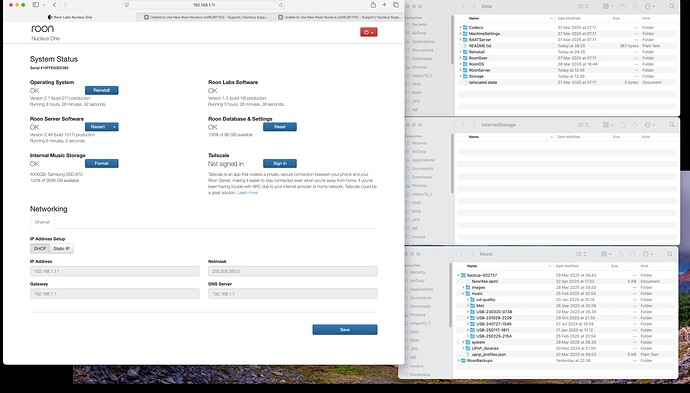
Task: Click the IP Address field
Action: [x=114, y=271]
